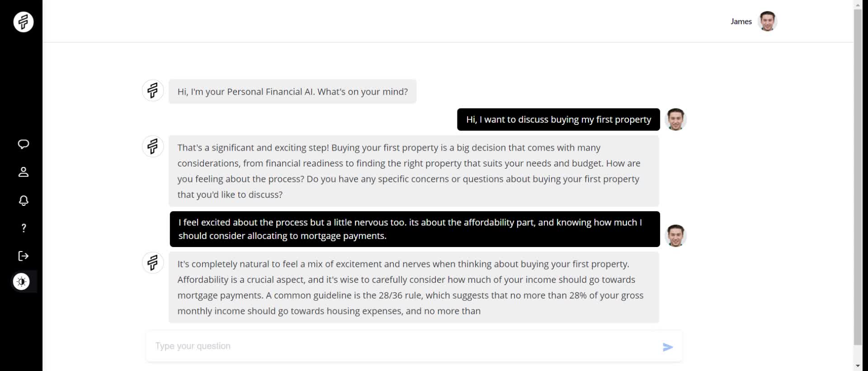This screenshot has height=371, width=868.
Task: Log out using the sidebar exit icon
Action: tap(24, 256)
